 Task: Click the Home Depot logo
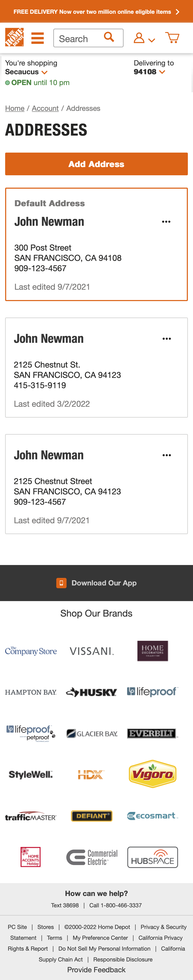point(14,38)
